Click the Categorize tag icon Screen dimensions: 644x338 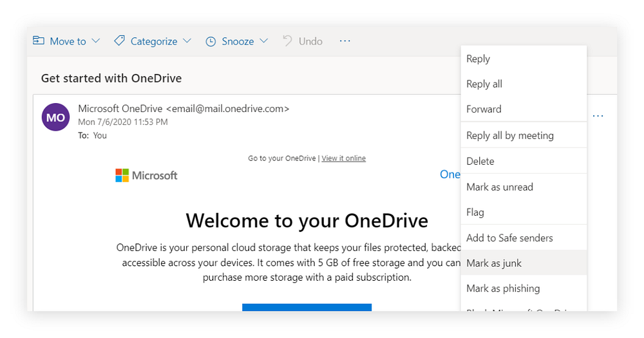(x=120, y=41)
